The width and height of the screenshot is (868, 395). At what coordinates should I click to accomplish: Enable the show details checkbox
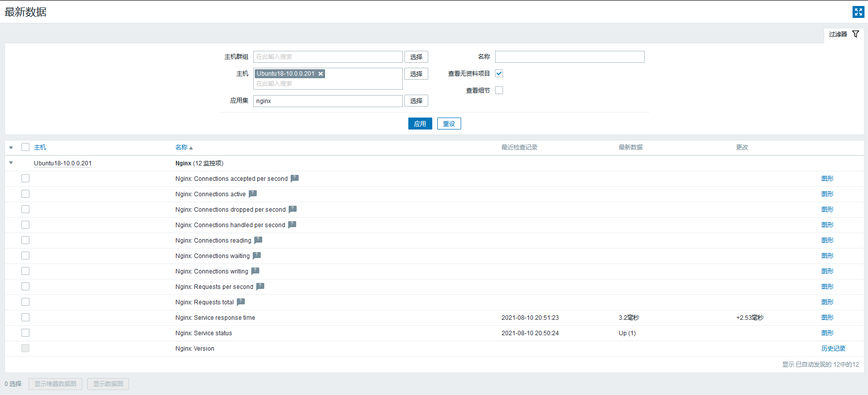click(x=499, y=90)
